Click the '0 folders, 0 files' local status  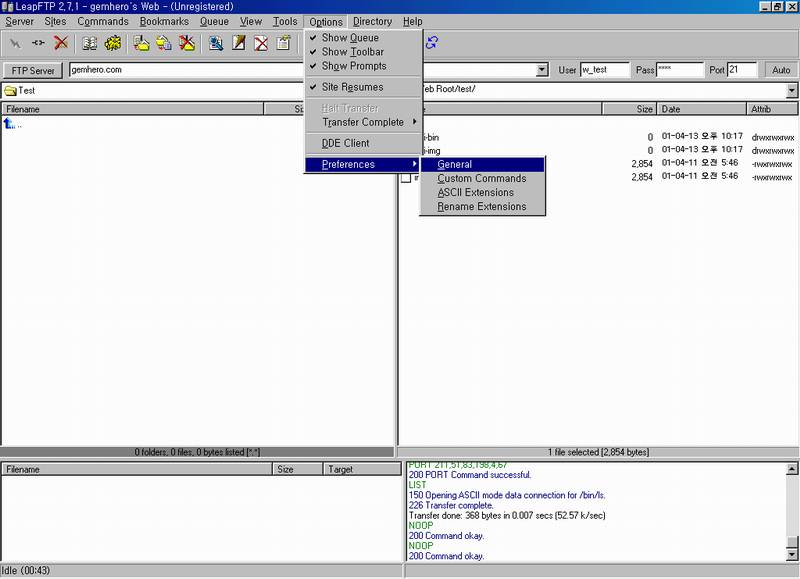(197, 452)
